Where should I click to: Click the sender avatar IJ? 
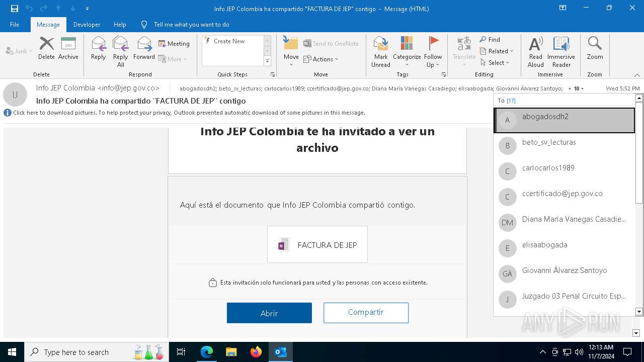(15, 95)
